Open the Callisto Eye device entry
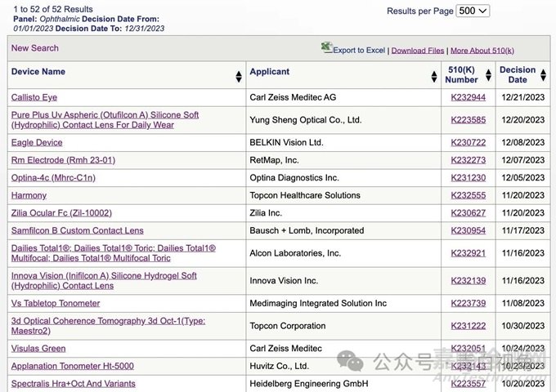Image resolution: width=556 pixels, height=392 pixels. click(x=34, y=97)
